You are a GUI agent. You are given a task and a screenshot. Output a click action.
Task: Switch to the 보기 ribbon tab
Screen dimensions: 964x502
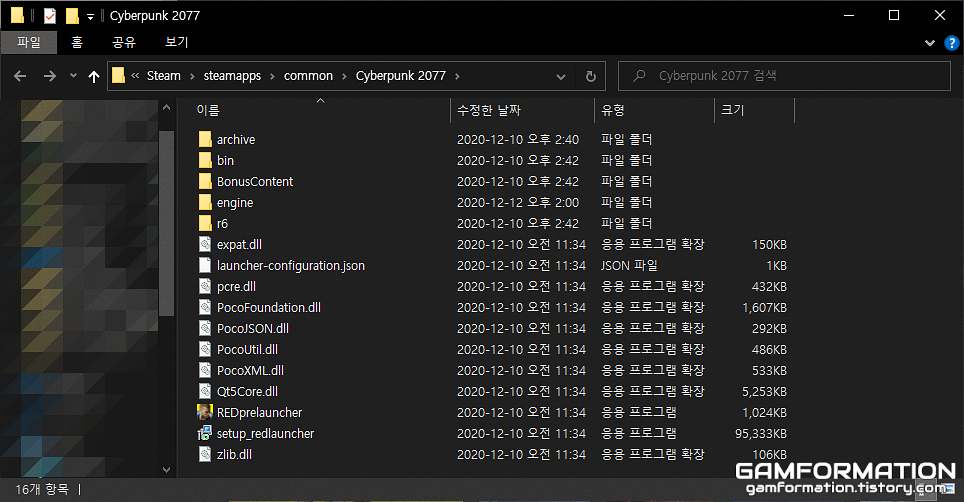click(176, 42)
